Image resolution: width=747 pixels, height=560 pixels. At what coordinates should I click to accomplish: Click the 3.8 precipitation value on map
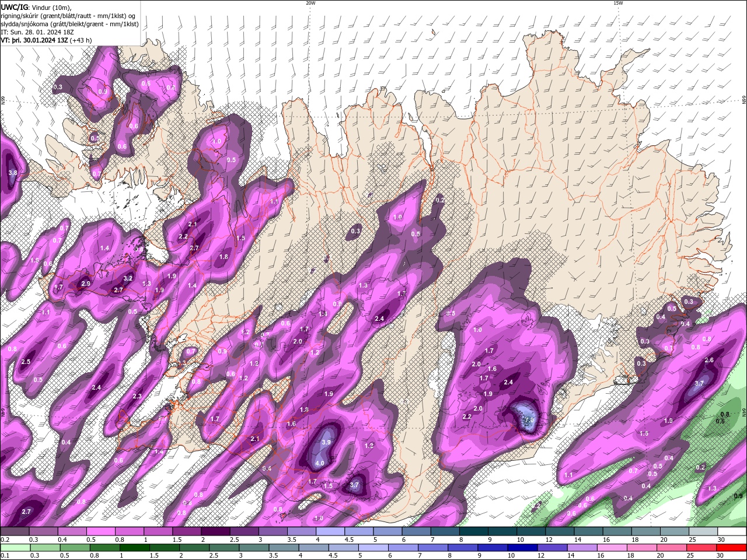point(13,173)
